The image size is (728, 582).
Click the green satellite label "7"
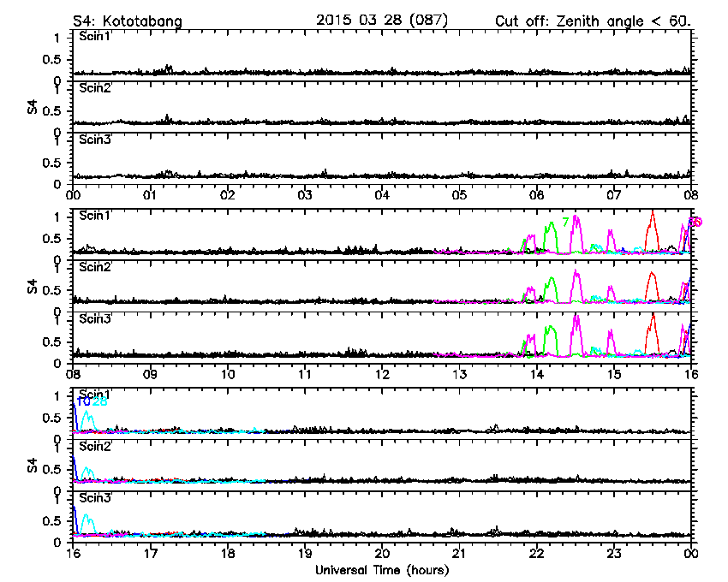565,223
